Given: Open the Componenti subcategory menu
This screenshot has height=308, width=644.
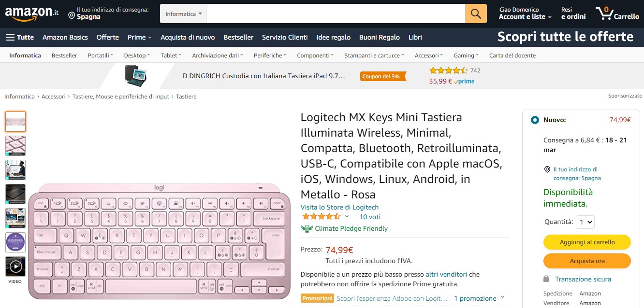Looking at the screenshot, I should point(316,56).
